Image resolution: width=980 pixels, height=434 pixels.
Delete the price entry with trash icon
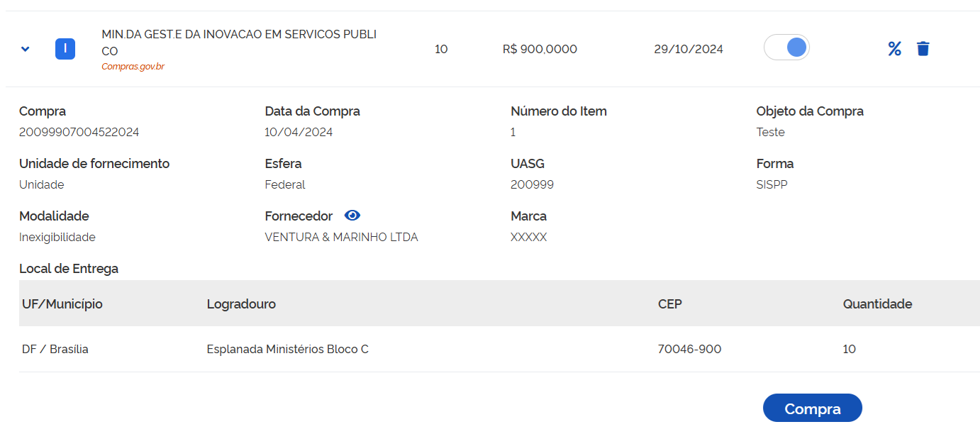click(923, 49)
